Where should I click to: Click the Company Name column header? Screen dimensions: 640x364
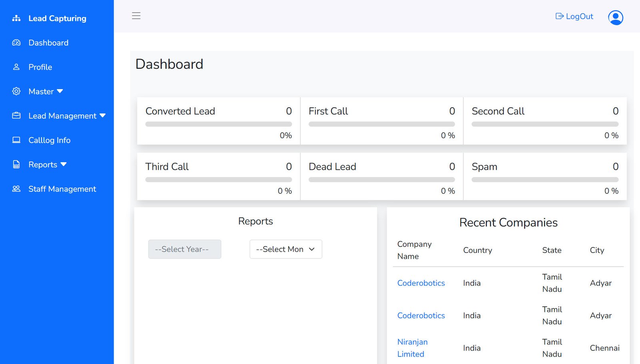click(414, 250)
